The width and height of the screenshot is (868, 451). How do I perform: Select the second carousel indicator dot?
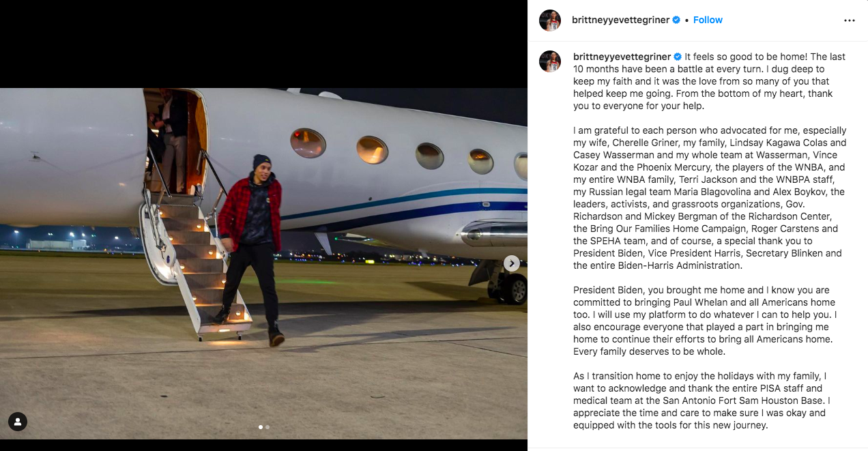(267, 427)
